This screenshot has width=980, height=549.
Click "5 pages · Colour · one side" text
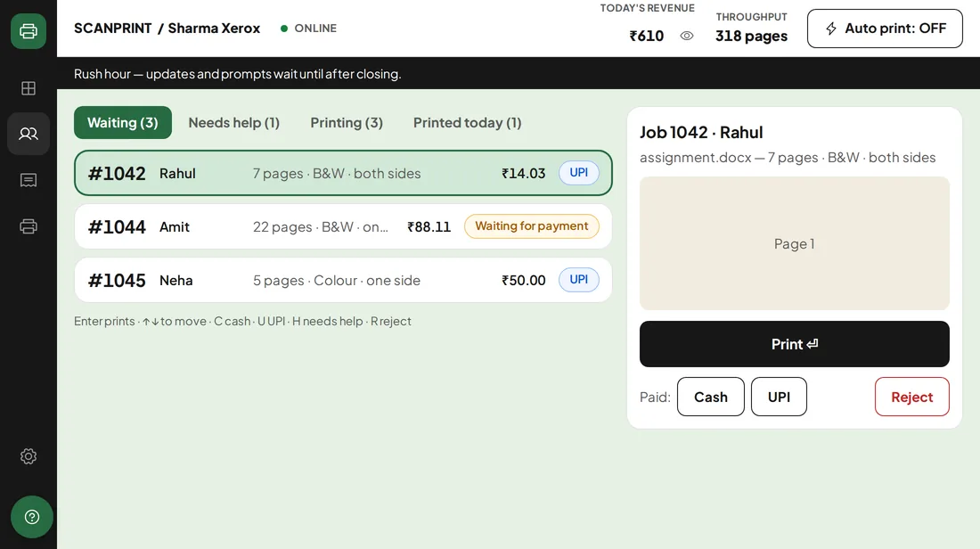(336, 280)
